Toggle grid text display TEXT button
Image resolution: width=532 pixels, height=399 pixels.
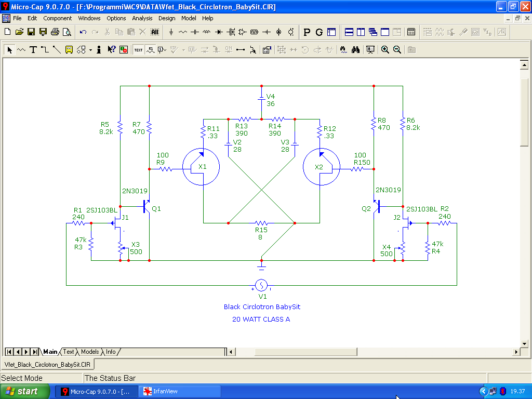(x=138, y=50)
